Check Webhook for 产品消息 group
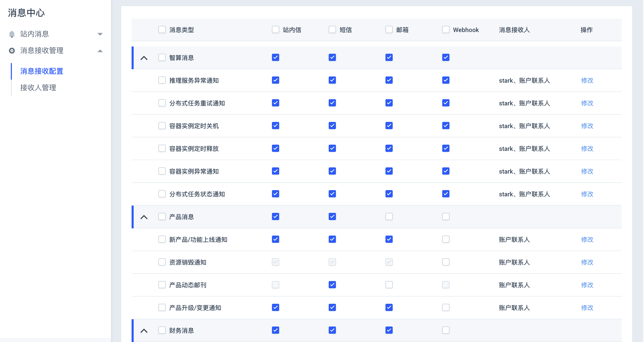The width and height of the screenshot is (644, 342). tap(446, 216)
